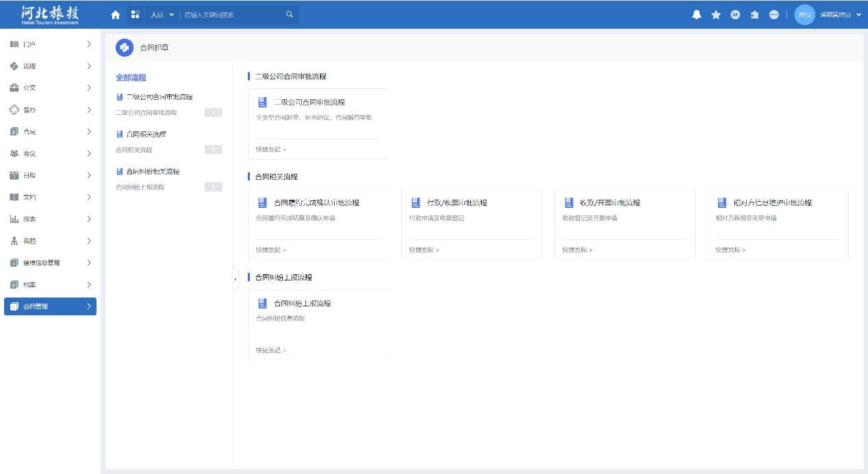This screenshot has height=474, width=868.
Task: Click the keyword search input field
Action: [x=233, y=14]
